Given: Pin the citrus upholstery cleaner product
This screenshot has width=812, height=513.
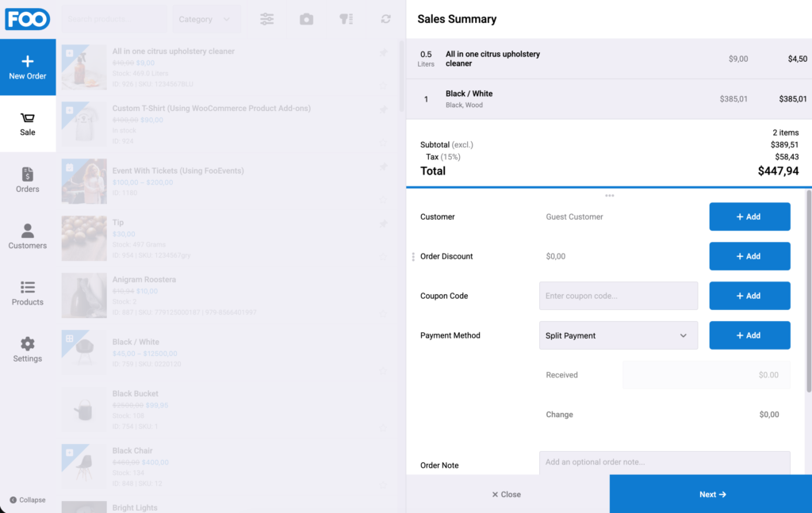Looking at the screenshot, I should [383, 52].
